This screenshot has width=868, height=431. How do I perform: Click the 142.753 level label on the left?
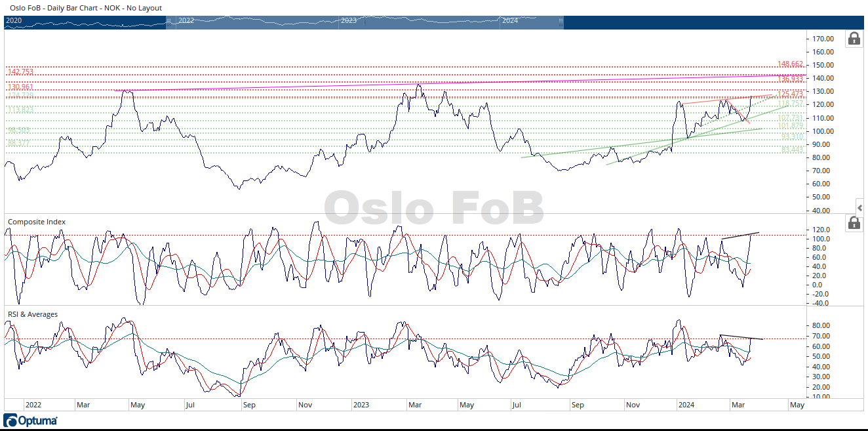click(20, 72)
